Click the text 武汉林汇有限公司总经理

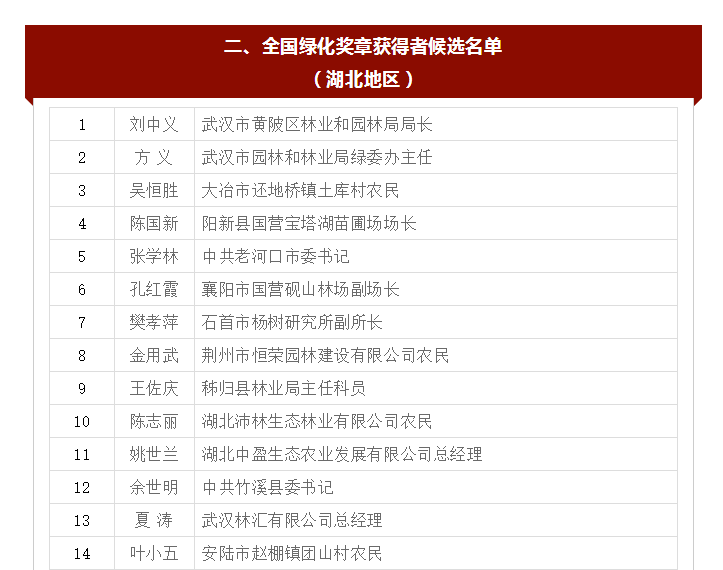click(x=292, y=521)
